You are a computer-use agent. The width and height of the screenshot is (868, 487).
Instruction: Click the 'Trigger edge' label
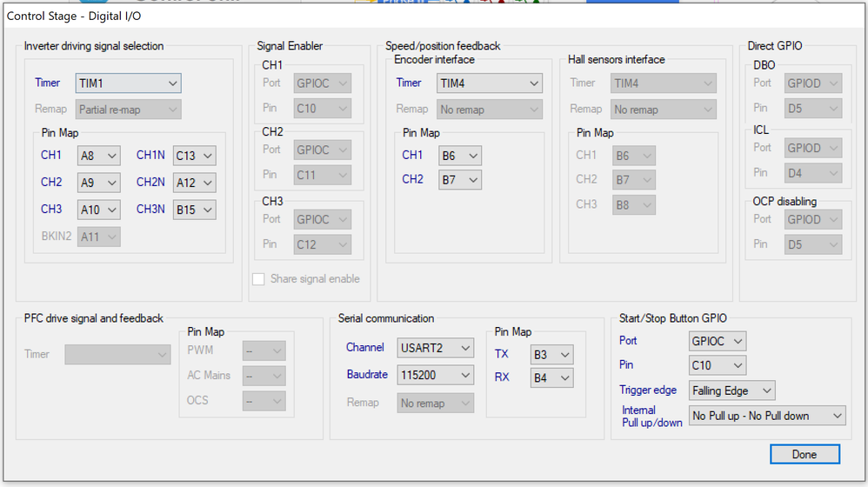(648, 390)
